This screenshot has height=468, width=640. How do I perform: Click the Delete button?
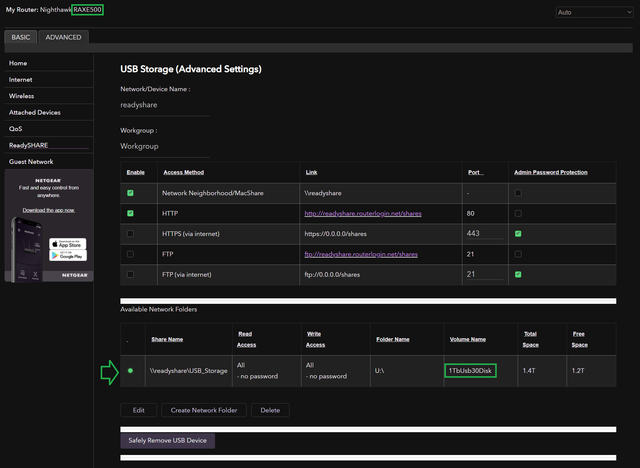click(270, 410)
